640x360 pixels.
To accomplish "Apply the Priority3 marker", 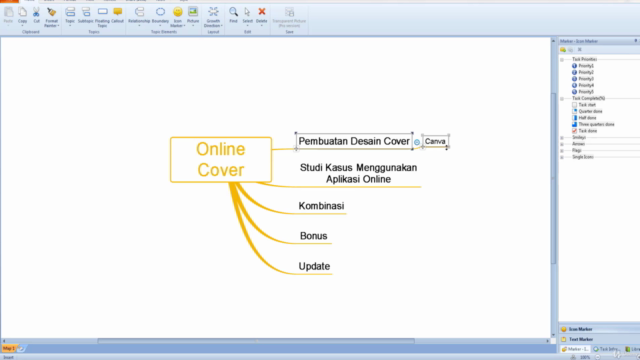I will [583, 79].
